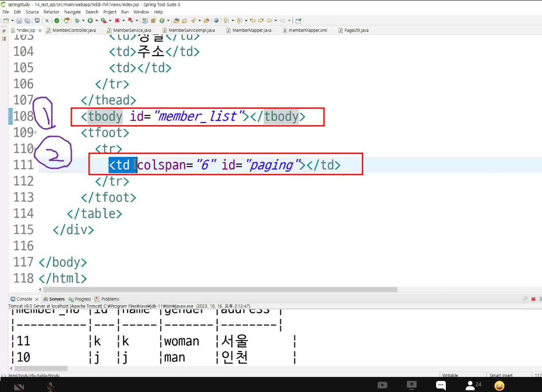The image size is (542, 392).
Task: Switch to the Problems view tab
Action: tap(107, 299)
